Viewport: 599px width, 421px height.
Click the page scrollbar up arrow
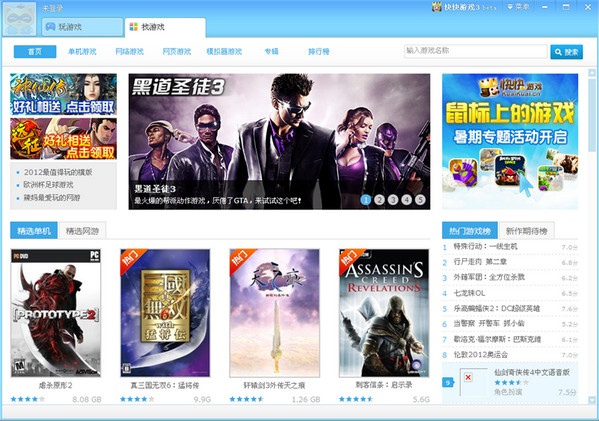point(592,72)
